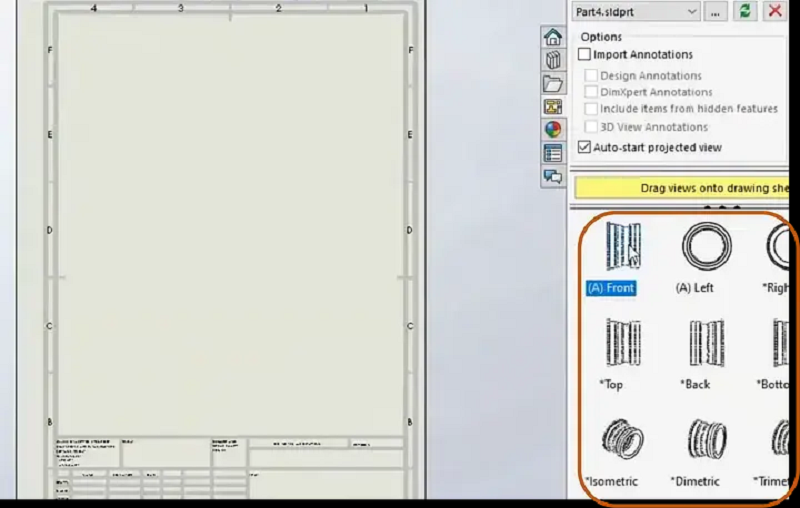Open the File Explorer folder tab
800x508 pixels.
pos(552,84)
